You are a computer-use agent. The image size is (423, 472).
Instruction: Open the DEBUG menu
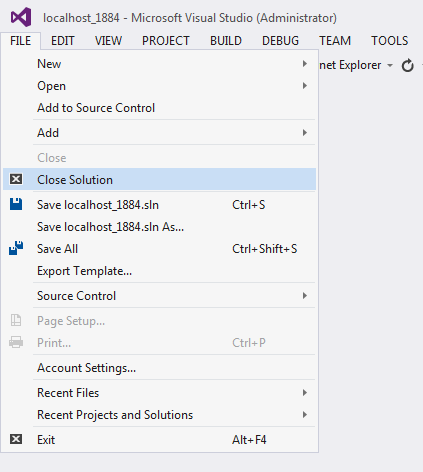click(280, 41)
